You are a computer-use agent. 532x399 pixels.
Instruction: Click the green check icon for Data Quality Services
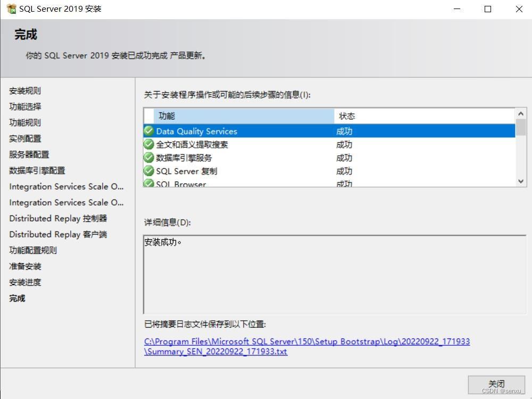[x=148, y=131]
